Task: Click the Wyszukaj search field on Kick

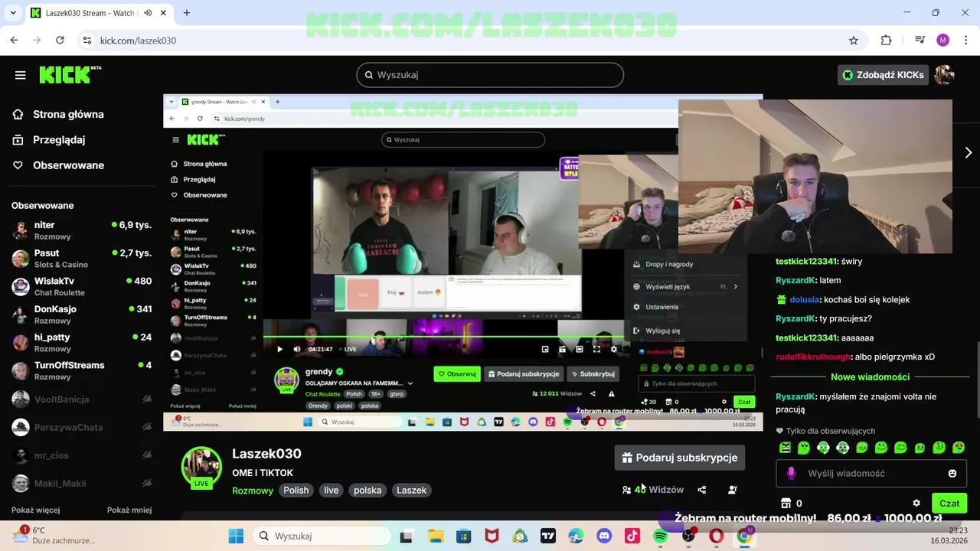Action: point(490,75)
